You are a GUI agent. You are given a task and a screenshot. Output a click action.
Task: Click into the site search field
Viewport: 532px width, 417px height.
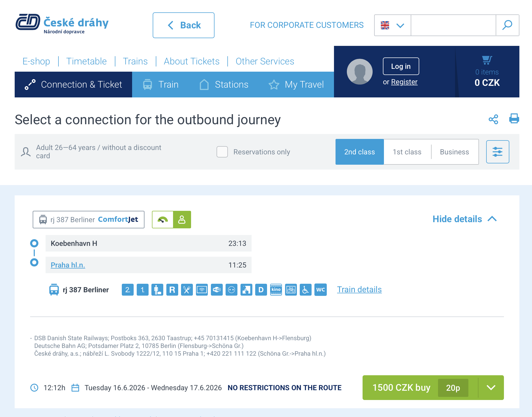point(453,25)
